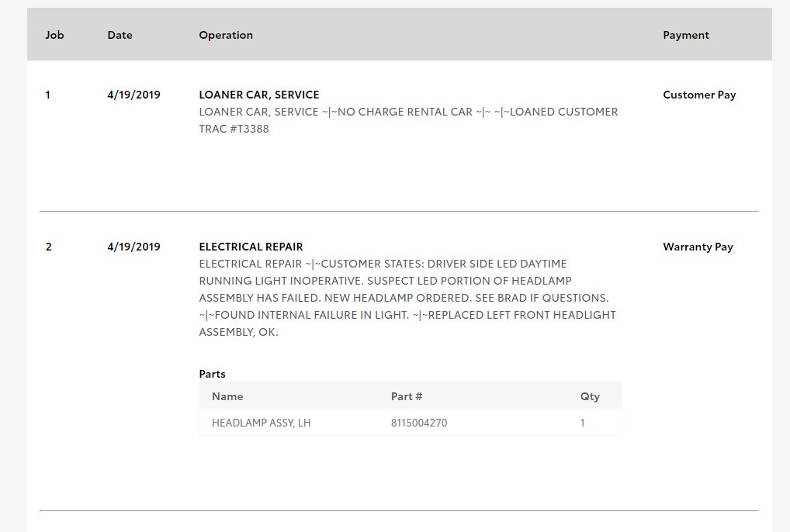790x532 pixels.
Task: Click the loaner car TRAC #T3388 description
Action: [x=234, y=129]
